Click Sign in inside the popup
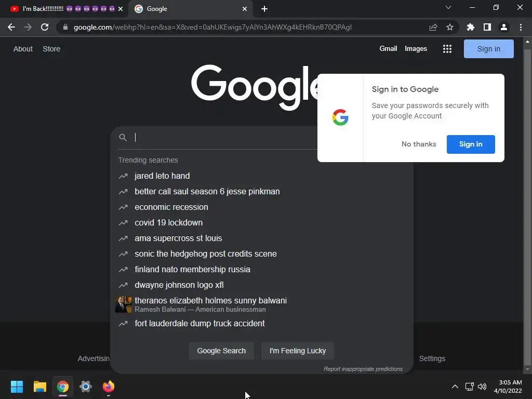Image resolution: width=532 pixels, height=399 pixels. pyautogui.click(x=471, y=144)
